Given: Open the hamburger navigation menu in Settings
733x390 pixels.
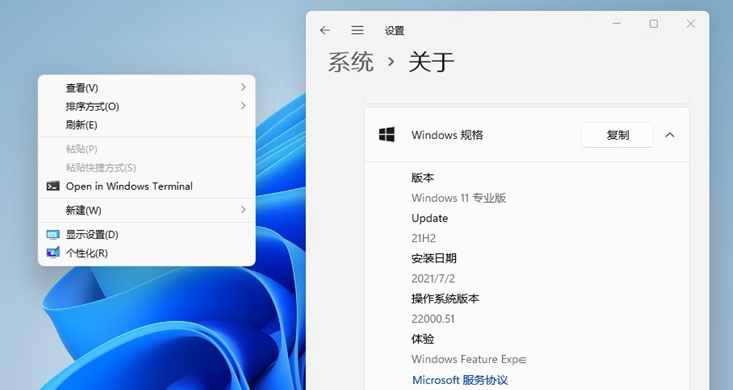Looking at the screenshot, I should 357,30.
